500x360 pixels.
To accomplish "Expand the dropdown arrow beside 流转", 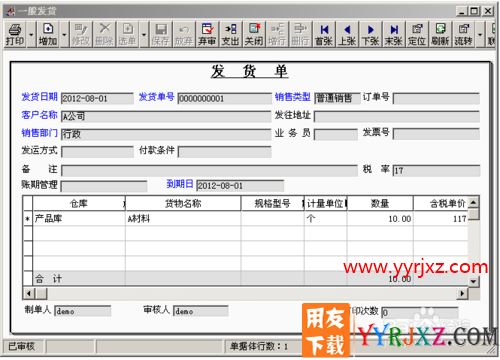I will click(480, 34).
